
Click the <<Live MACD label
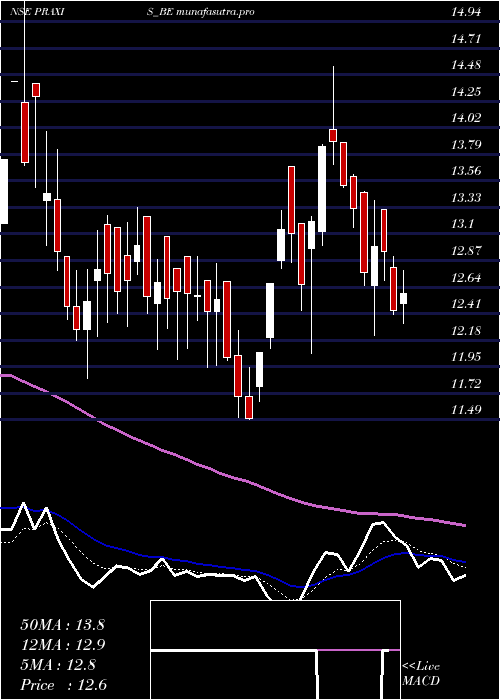coord(421,674)
